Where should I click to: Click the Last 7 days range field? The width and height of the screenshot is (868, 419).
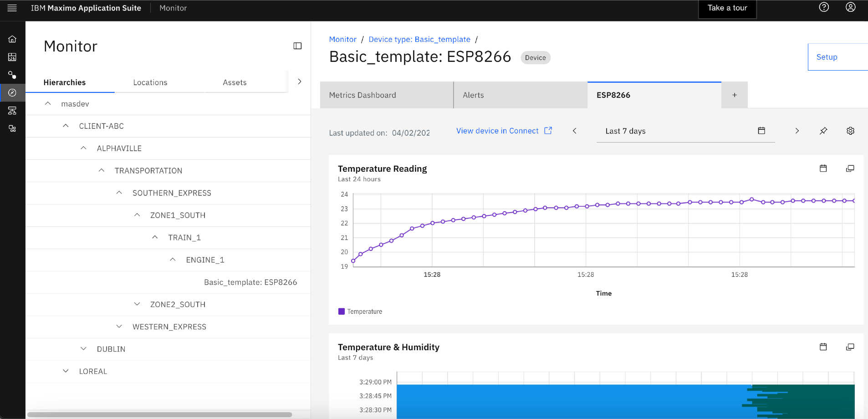[x=685, y=131]
